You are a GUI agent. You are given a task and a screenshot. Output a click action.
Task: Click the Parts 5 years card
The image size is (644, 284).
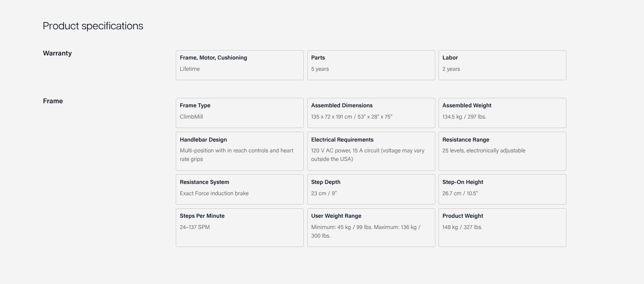(371, 65)
